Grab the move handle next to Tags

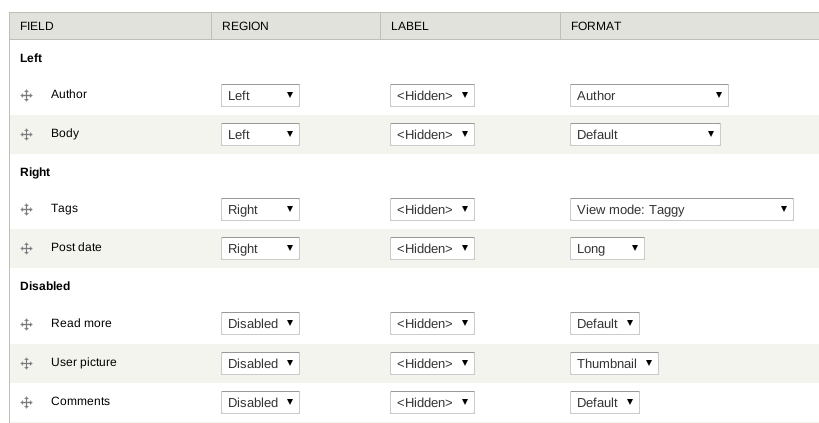point(27,209)
